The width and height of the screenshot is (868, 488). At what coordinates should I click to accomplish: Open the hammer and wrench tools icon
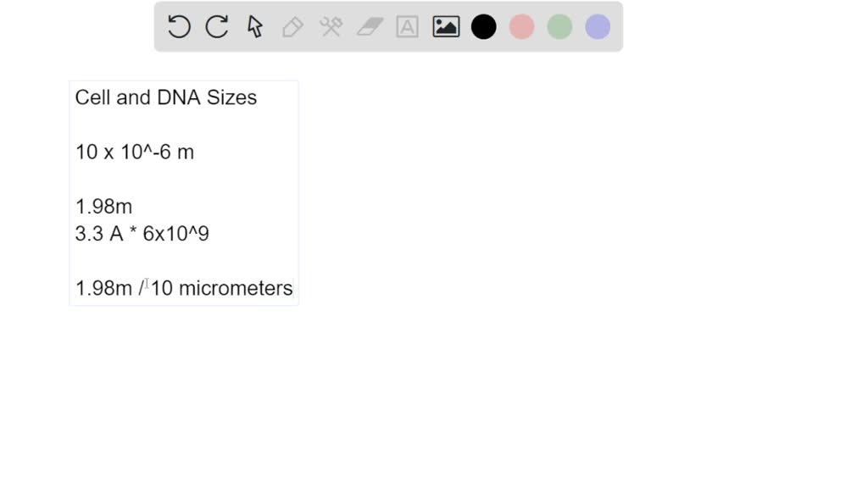[331, 27]
